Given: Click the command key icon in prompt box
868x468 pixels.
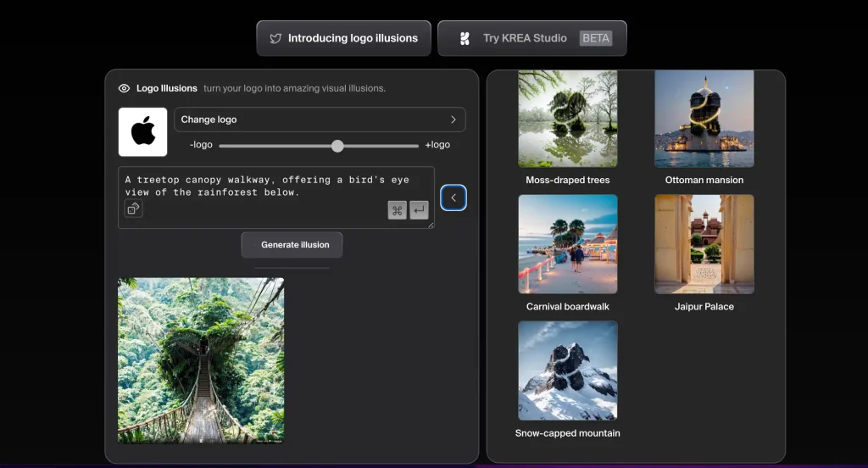Looking at the screenshot, I should coord(397,210).
